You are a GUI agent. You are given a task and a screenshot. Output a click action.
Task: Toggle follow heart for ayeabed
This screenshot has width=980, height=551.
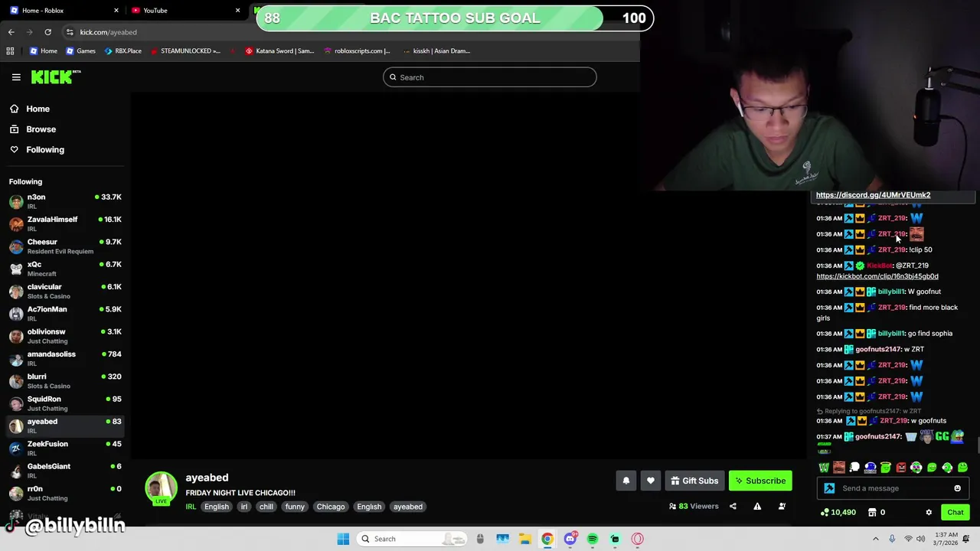click(650, 481)
